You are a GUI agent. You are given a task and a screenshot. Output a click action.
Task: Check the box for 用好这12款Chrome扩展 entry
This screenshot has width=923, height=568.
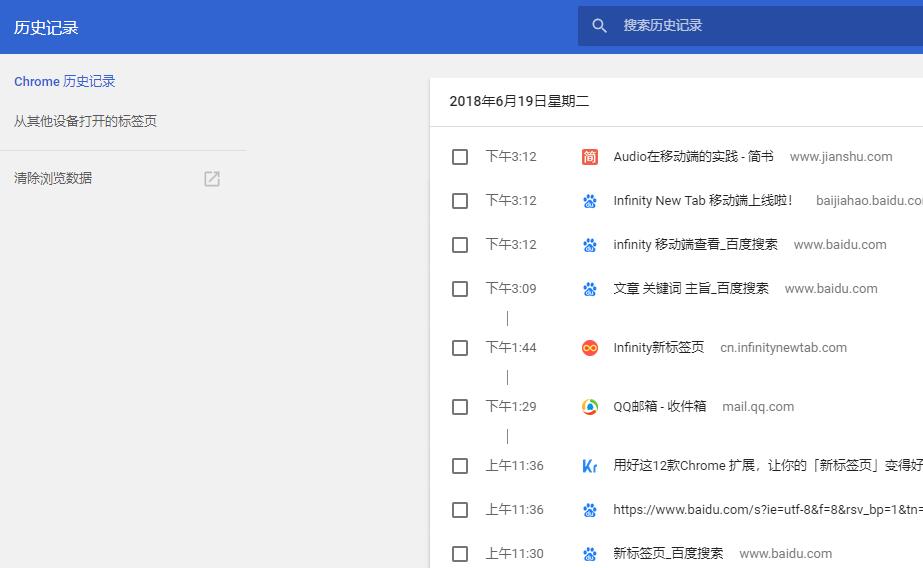pyautogui.click(x=460, y=466)
